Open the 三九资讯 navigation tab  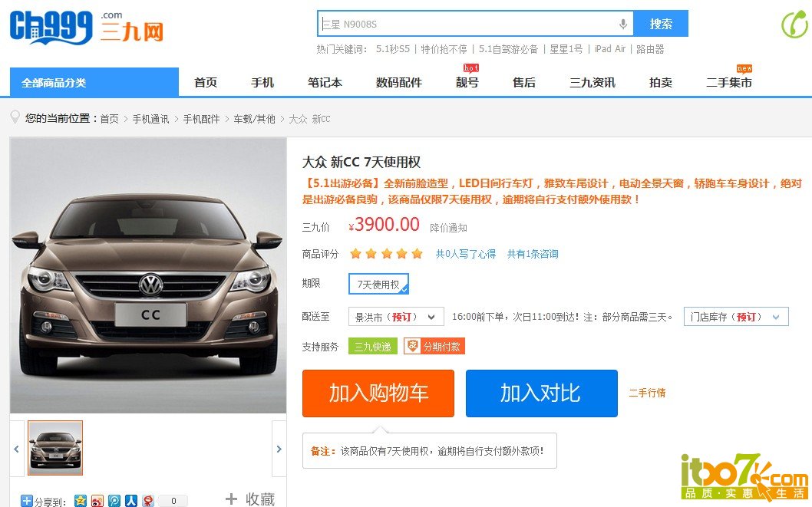pyautogui.click(x=592, y=82)
